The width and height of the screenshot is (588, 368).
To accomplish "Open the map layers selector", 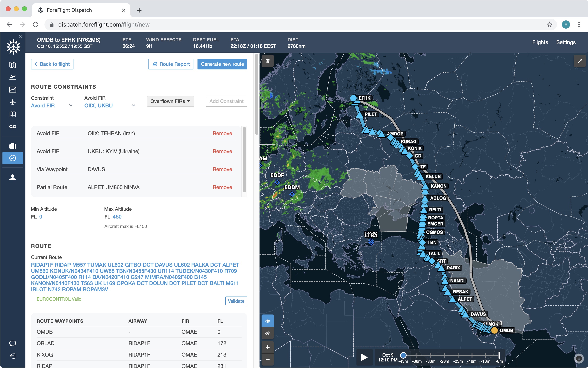I will pyautogui.click(x=267, y=61).
